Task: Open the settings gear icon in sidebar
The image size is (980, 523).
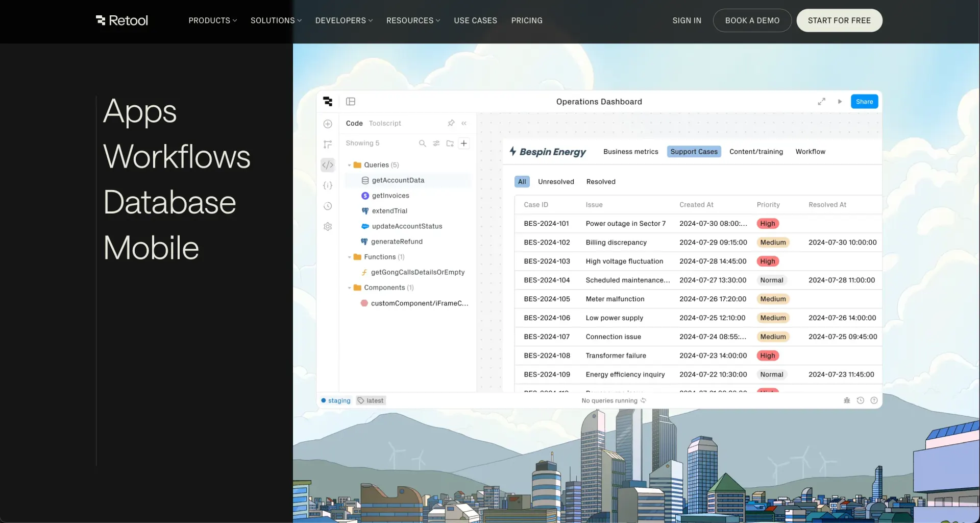Action: click(328, 226)
